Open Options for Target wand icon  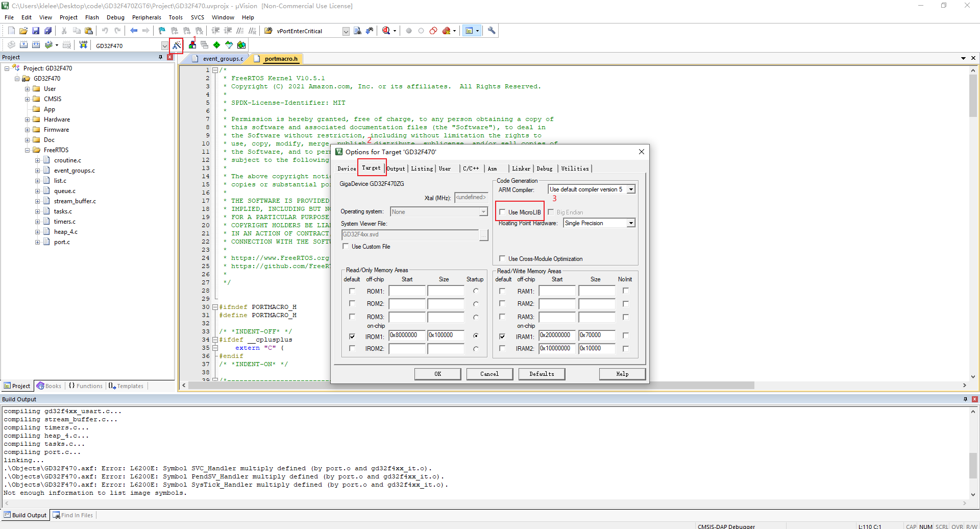pos(177,45)
